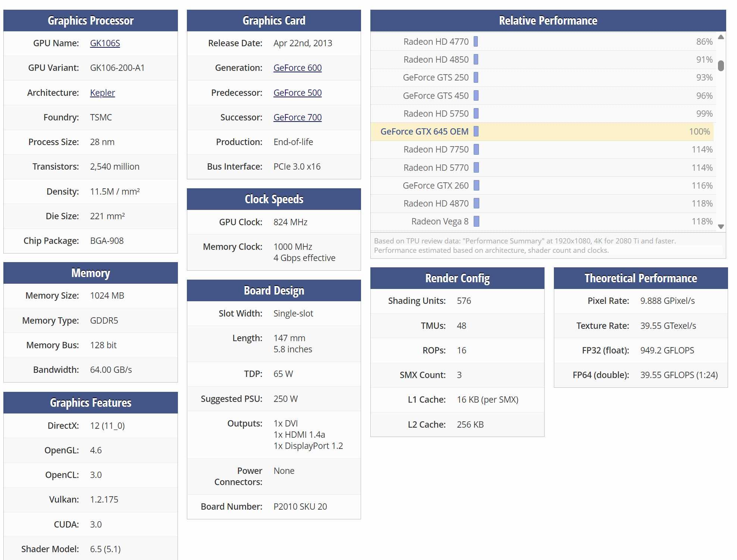Open the GK106S GPU name link
Image resolution: width=737 pixels, height=560 pixels.
[105, 43]
